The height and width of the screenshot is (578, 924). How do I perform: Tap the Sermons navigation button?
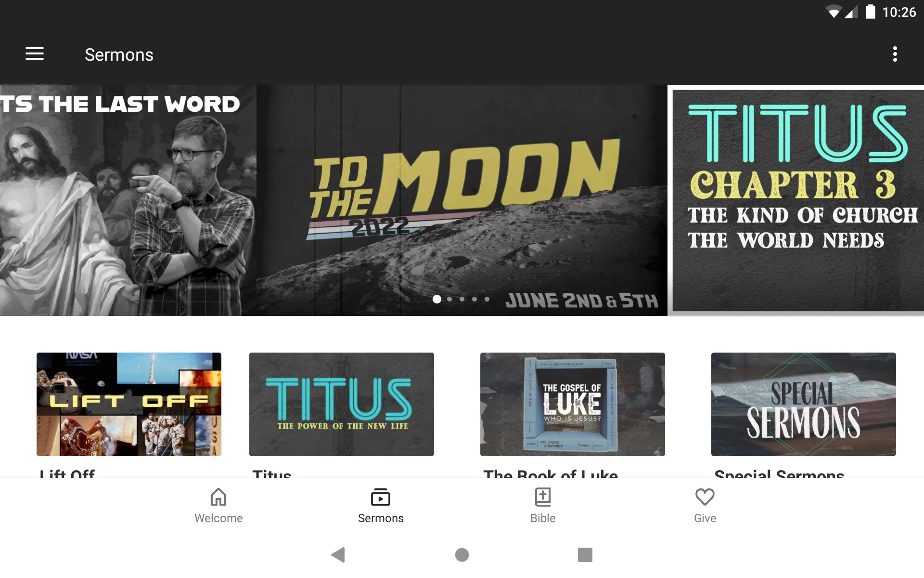click(x=381, y=505)
